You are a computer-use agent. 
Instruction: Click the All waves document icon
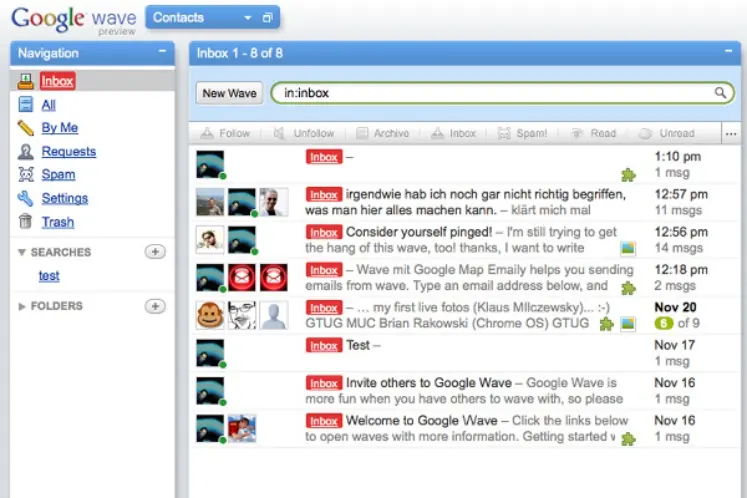[26, 104]
